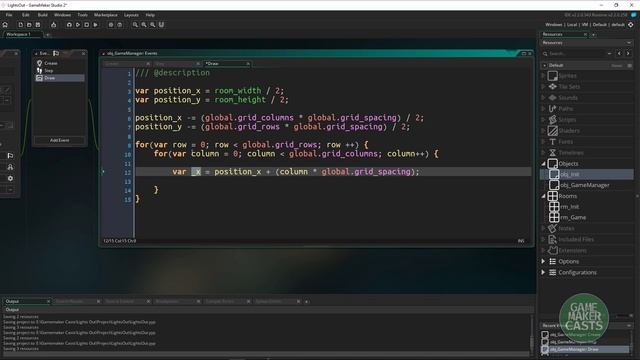Click the target manager crosshair icon
Viewport: 640px width, 360px height.
(631, 25)
